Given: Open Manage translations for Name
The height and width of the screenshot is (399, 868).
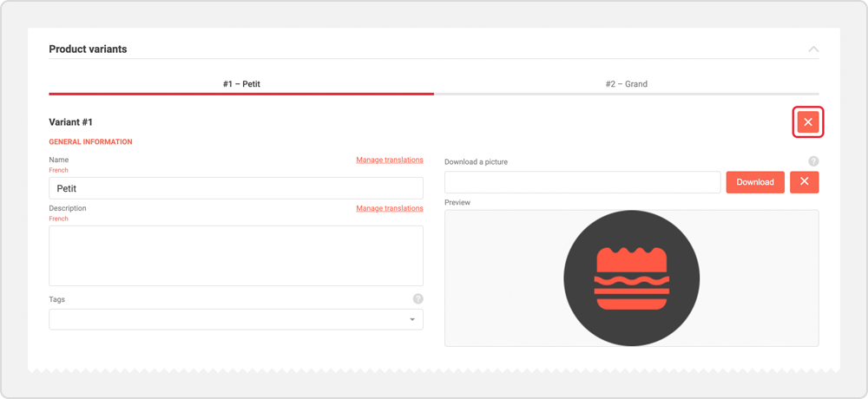Looking at the screenshot, I should 389,160.
